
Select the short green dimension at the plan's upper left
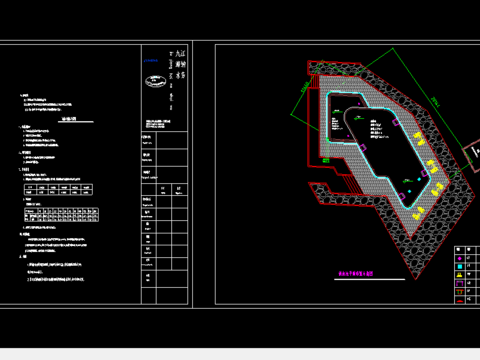click(304, 87)
